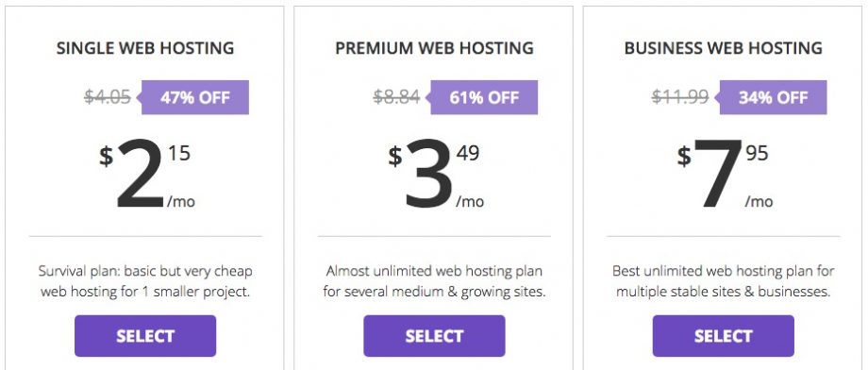
Task: Select the Premium Web Hosting plan
Action: coord(434,336)
